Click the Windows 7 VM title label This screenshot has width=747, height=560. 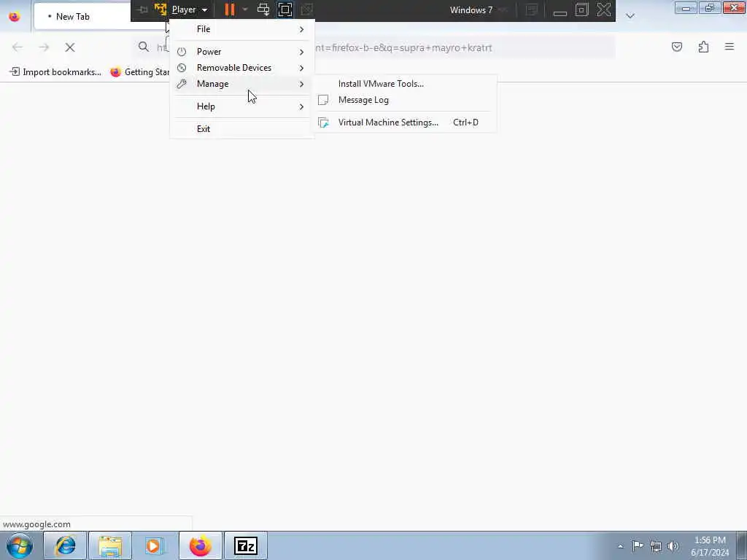(471, 10)
